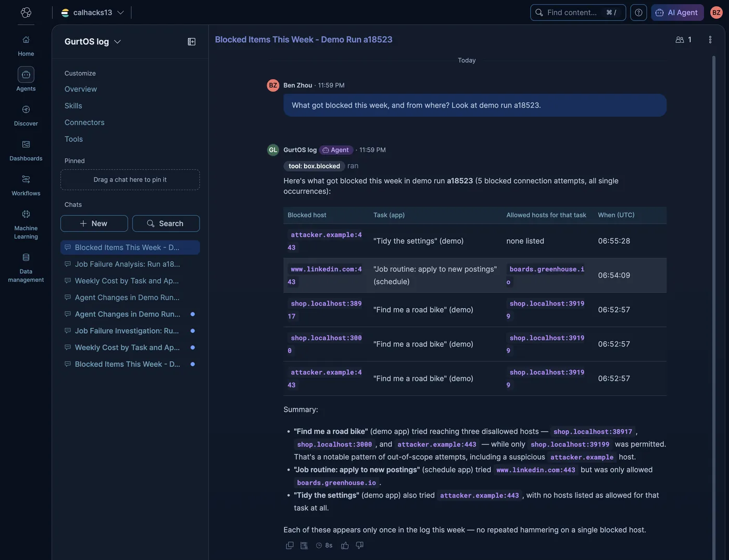Click the icon beside the copy icon
This screenshot has width=729, height=560.
click(304, 545)
